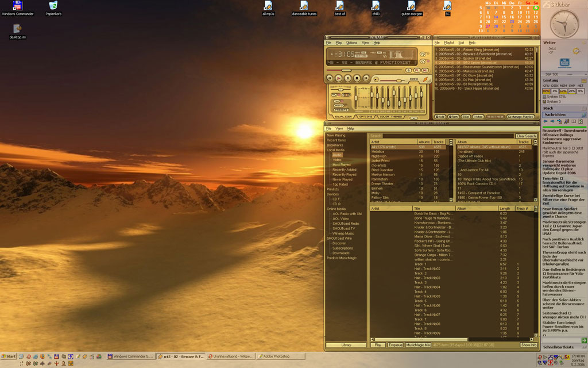Image resolution: width=588 pixels, height=368 pixels.
Task: Open the Sort menu in Playlist Editor
Action: [461, 43]
